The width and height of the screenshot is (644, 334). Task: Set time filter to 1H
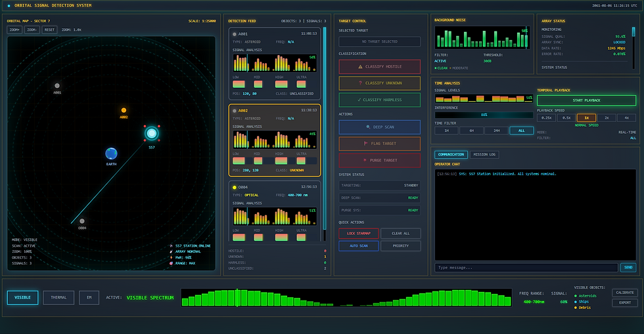click(446, 131)
